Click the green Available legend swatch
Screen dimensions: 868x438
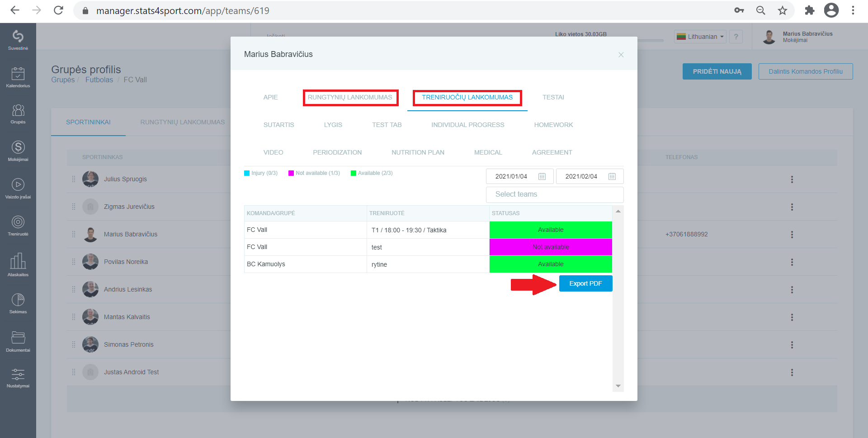click(354, 173)
